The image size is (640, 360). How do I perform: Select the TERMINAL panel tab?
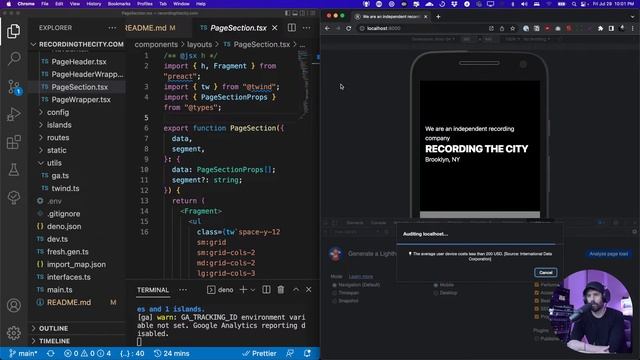click(153, 290)
